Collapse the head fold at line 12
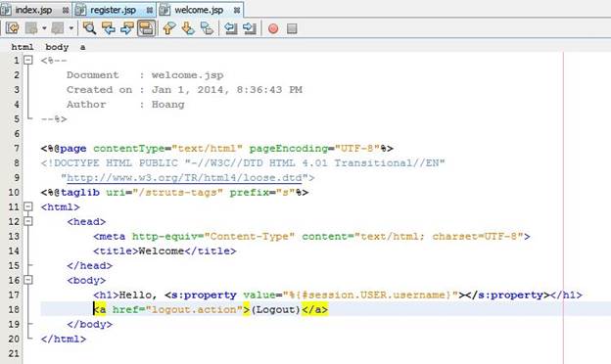The height and width of the screenshot is (364, 611). pos(28,221)
